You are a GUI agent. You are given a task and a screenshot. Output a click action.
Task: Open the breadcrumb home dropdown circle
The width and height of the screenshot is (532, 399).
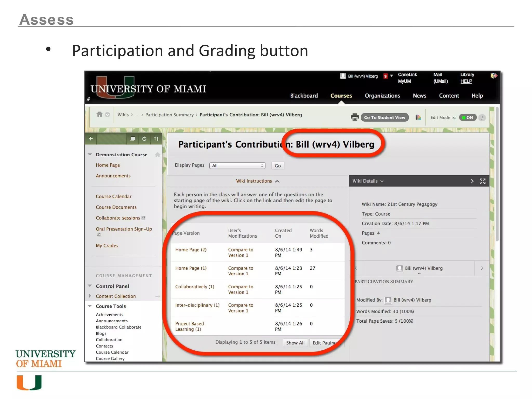[x=107, y=115]
